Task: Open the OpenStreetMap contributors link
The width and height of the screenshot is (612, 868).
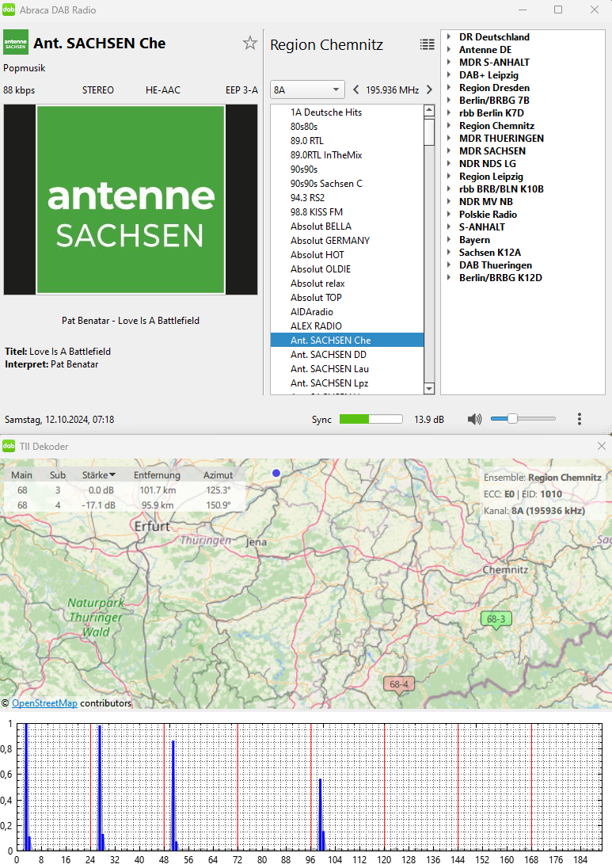Action: pyautogui.click(x=44, y=703)
